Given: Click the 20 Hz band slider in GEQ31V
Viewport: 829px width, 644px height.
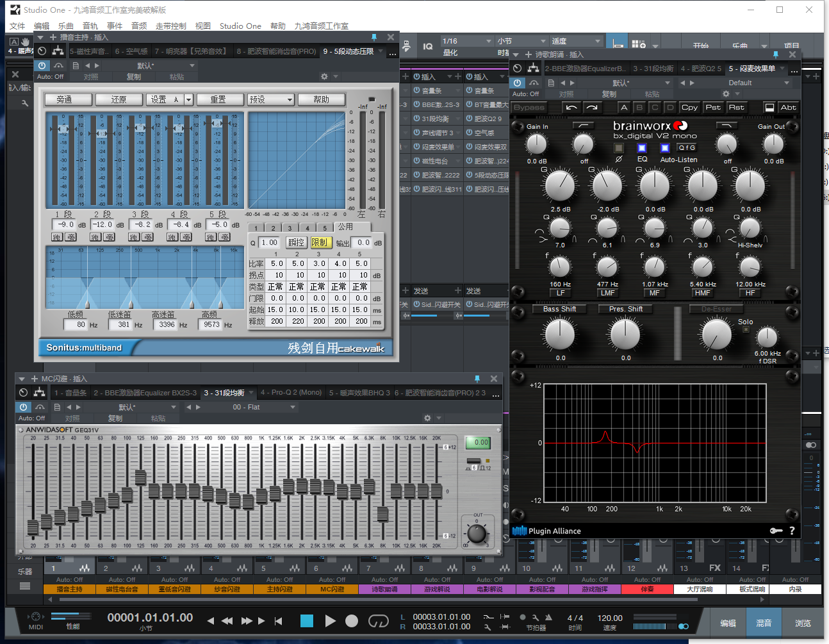Looking at the screenshot, I should click(x=33, y=527).
